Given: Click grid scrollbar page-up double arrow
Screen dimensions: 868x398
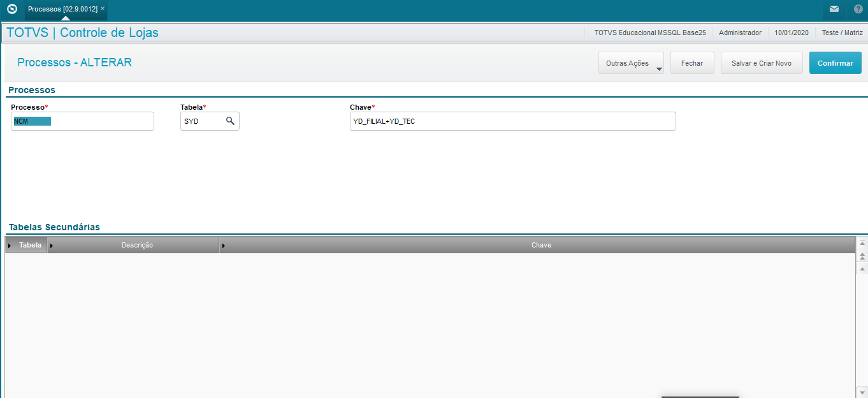Looking at the screenshot, I should pos(862,256).
